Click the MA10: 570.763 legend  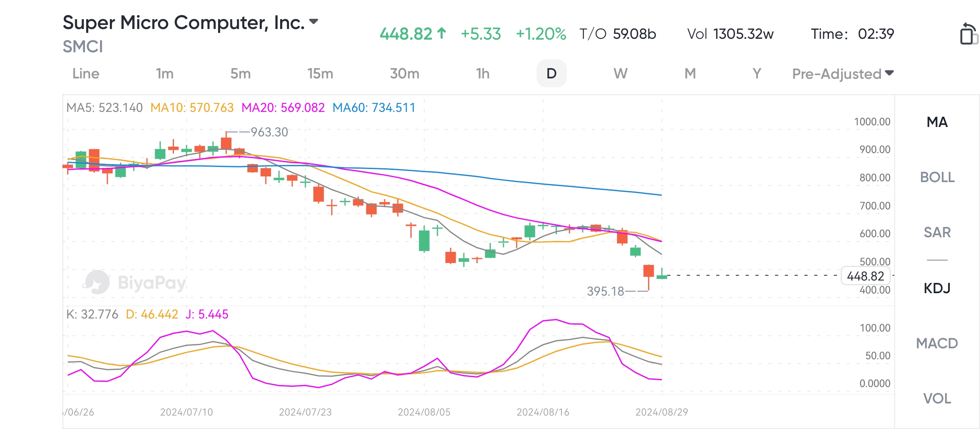click(192, 108)
